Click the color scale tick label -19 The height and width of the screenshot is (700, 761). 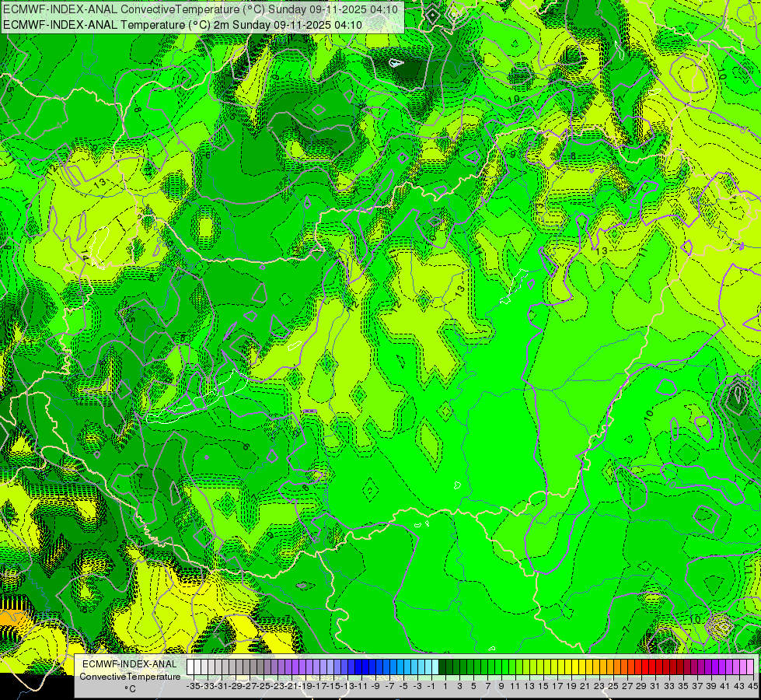(306, 687)
